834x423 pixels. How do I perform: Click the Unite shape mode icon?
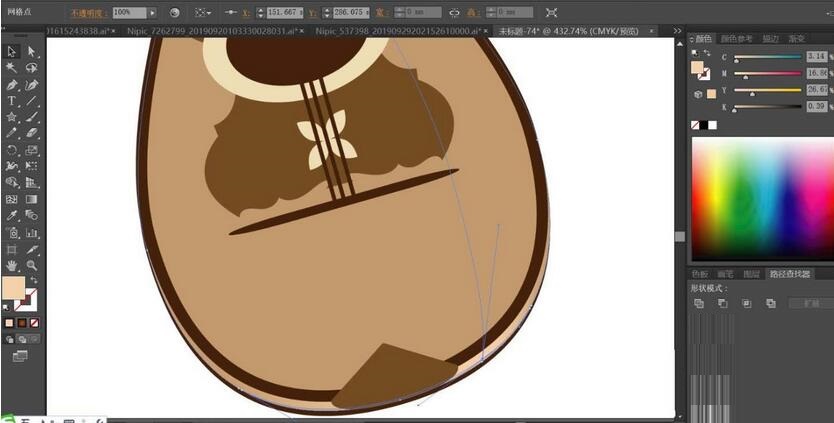[x=698, y=303]
